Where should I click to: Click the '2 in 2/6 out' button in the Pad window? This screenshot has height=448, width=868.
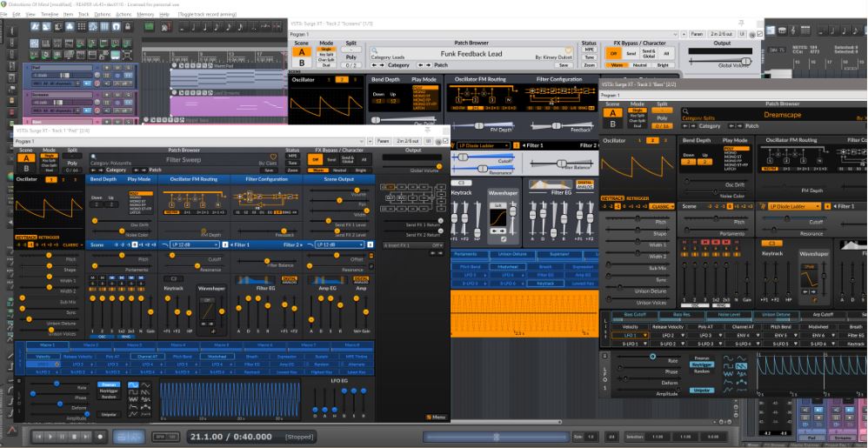pyautogui.click(x=407, y=141)
